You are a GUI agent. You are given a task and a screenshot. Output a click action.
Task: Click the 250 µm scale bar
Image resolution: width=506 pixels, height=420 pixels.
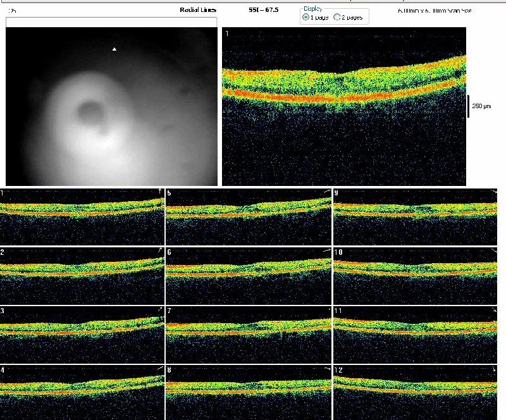coord(469,106)
